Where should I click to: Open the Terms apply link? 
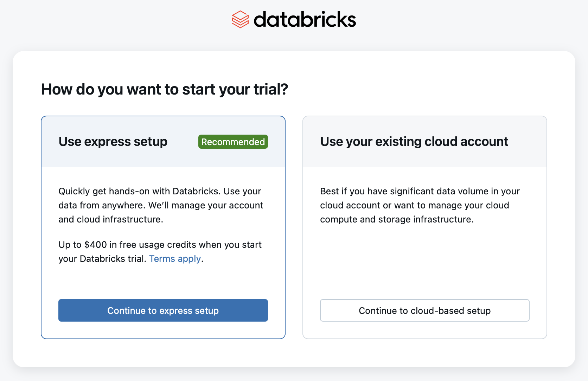(175, 259)
